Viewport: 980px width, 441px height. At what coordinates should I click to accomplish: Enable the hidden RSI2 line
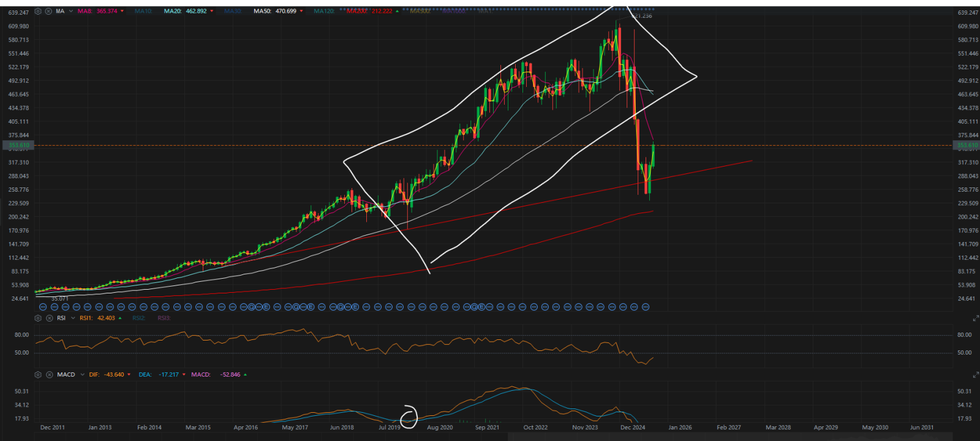click(x=138, y=318)
